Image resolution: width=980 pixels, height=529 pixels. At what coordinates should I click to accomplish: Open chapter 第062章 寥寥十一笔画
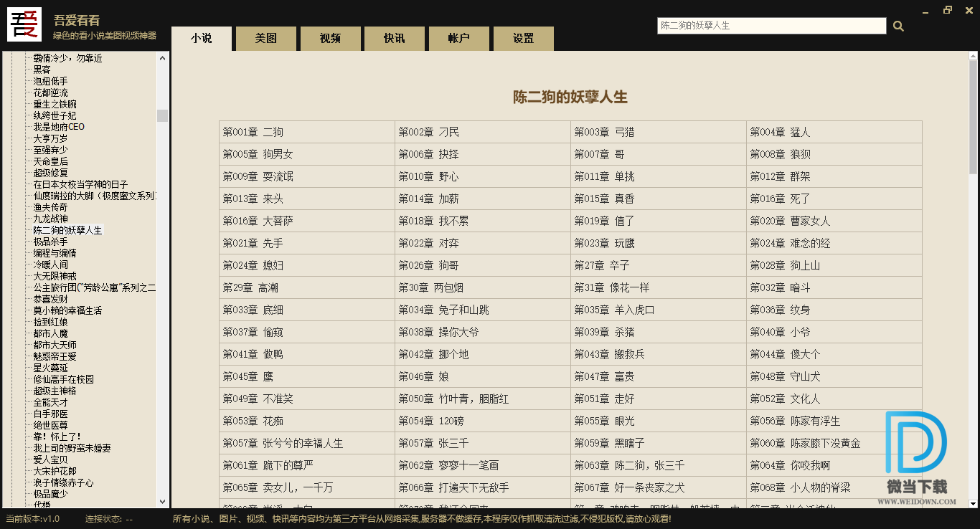pyautogui.click(x=448, y=465)
